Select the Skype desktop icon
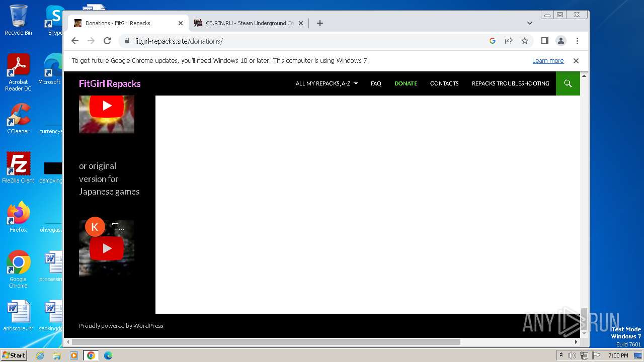This screenshot has width=644, height=362. (x=55, y=21)
